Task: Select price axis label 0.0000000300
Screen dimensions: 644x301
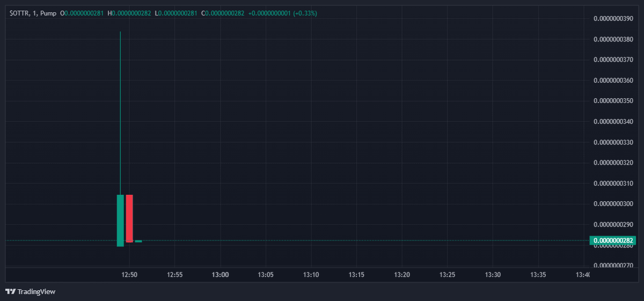Action: pyautogui.click(x=613, y=204)
